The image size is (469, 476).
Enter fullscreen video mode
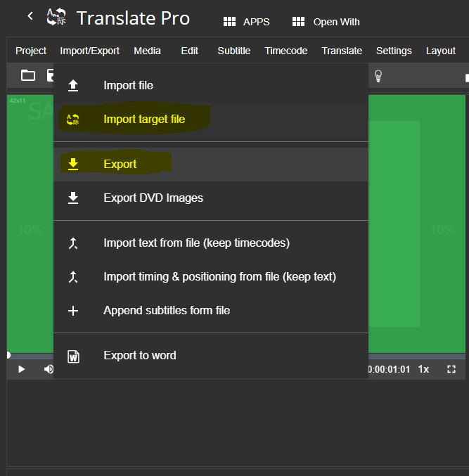click(x=451, y=369)
